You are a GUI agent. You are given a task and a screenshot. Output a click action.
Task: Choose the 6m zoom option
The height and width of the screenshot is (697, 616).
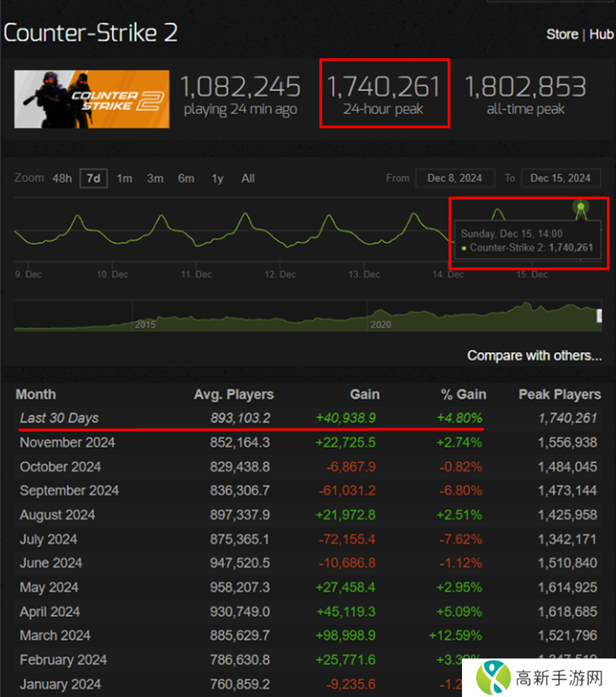pos(186,179)
